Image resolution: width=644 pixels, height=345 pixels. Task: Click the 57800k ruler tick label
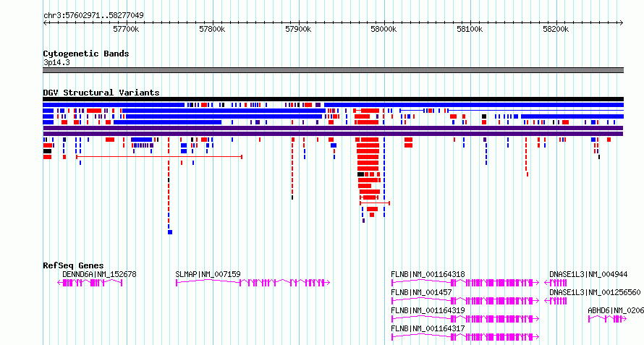[212, 29]
